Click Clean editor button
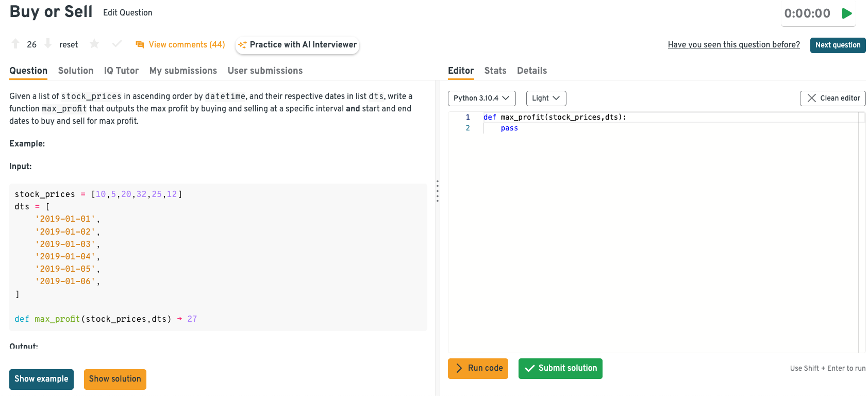Image resolution: width=868 pixels, height=396 pixels. pyautogui.click(x=832, y=98)
